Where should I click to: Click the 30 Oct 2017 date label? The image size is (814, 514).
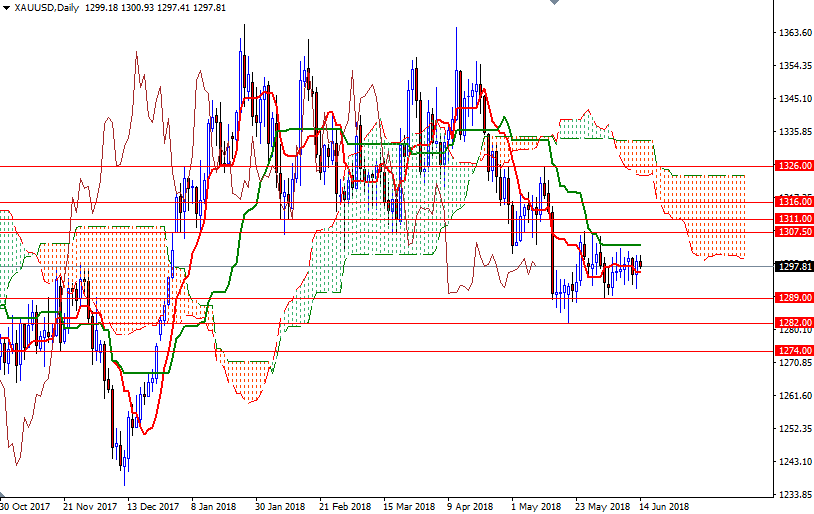pyautogui.click(x=24, y=506)
